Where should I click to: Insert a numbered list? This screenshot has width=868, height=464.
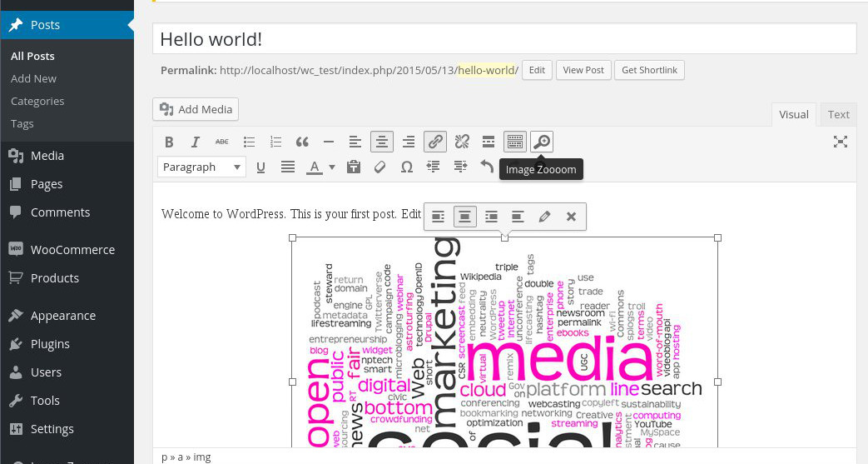(275, 142)
